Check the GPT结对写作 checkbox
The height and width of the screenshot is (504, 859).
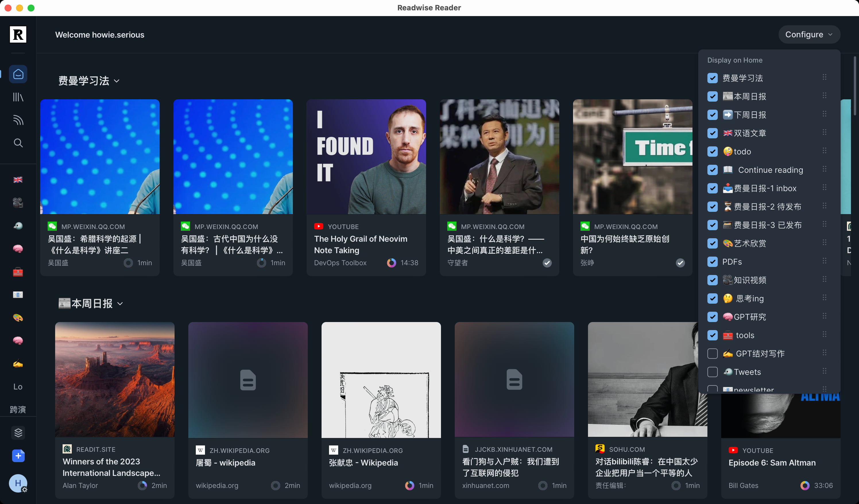(712, 354)
